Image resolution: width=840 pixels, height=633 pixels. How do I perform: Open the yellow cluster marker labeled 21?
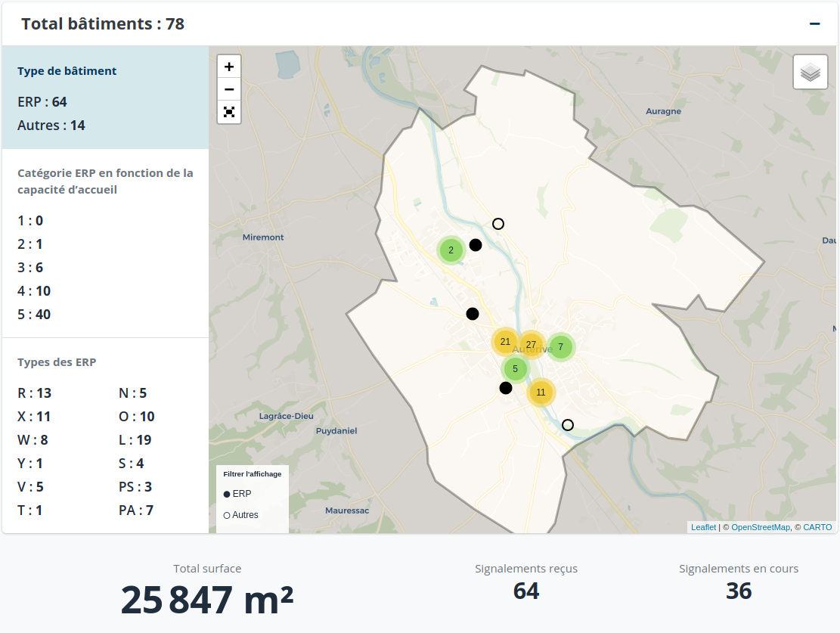pos(505,341)
